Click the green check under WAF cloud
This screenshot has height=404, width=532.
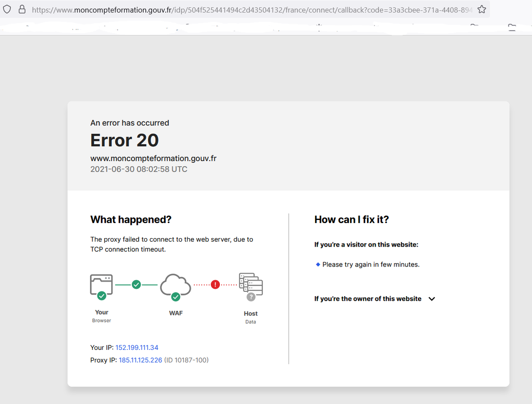tap(176, 296)
